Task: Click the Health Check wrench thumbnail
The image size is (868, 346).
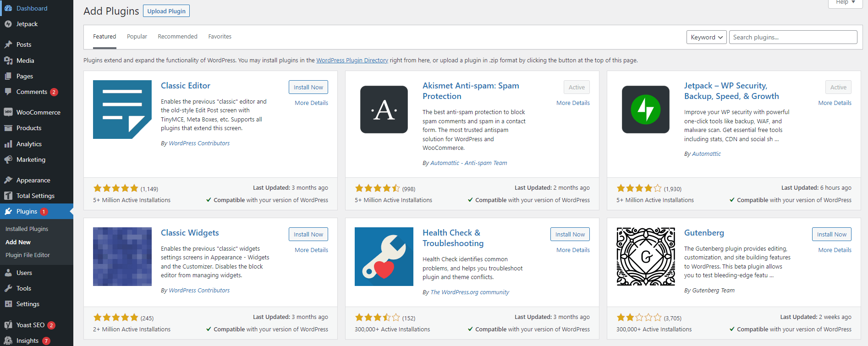Action: pyautogui.click(x=384, y=257)
